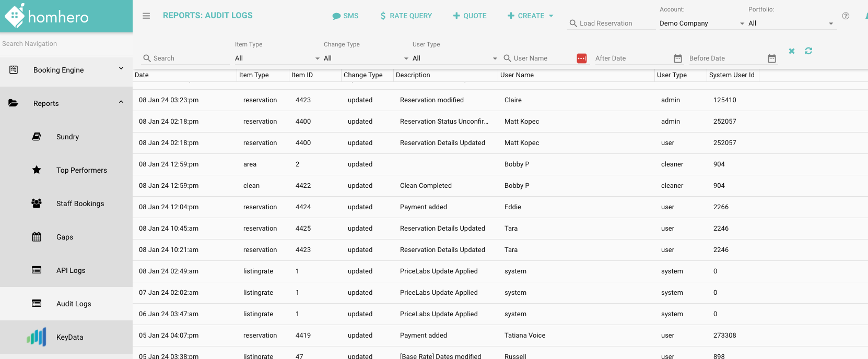This screenshot has width=868, height=359.
Task: Click the Rate Query button
Action: click(x=406, y=16)
